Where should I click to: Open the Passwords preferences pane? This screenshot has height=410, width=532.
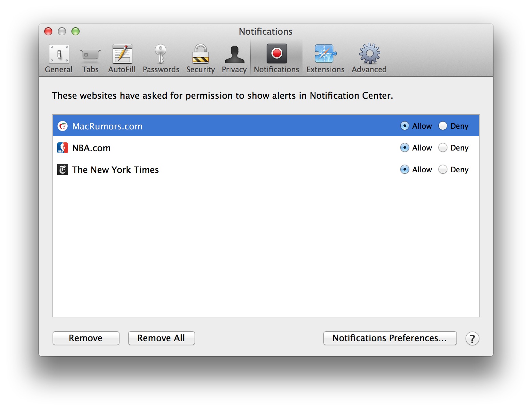coord(161,59)
